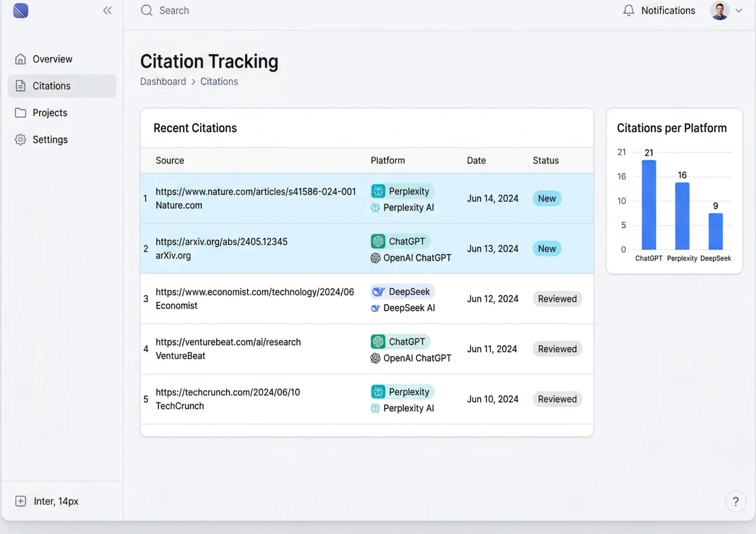Select the DeepSeek icon on the Economist row

coord(379,291)
